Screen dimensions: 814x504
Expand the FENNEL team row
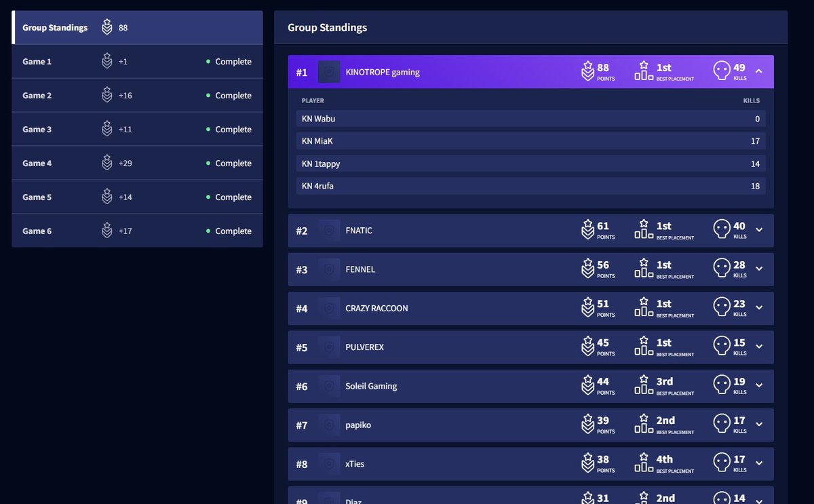pos(759,269)
